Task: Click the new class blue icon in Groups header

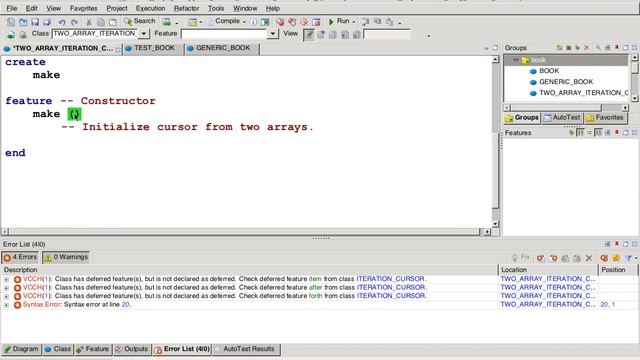Action: point(578,48)
